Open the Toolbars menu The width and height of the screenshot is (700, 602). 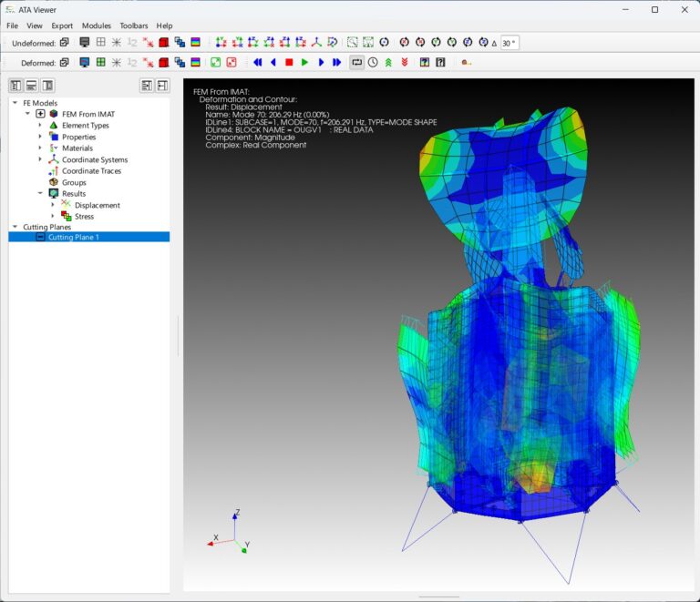coord(133,26)
